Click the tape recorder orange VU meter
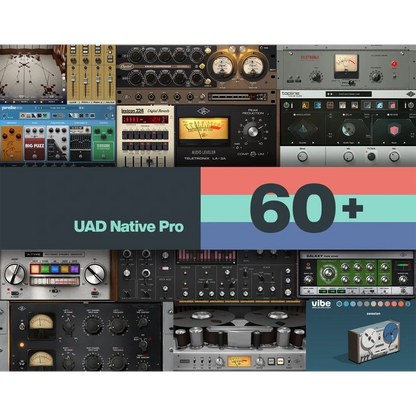The image size is (416, 416). pos(239,361)
